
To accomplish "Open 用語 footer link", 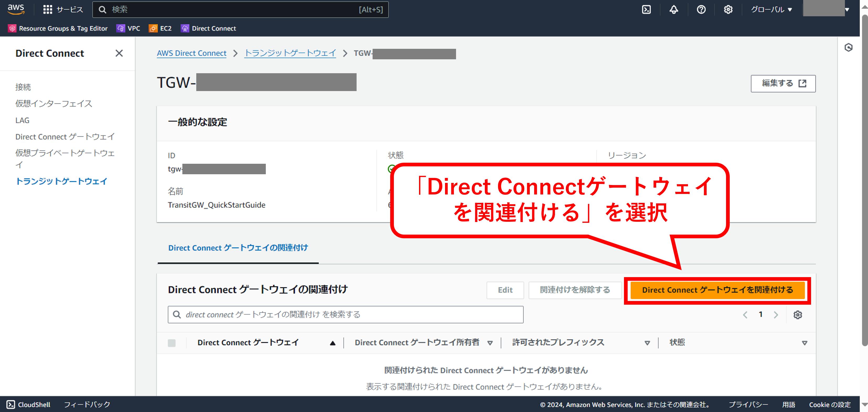I will point(788,404).
